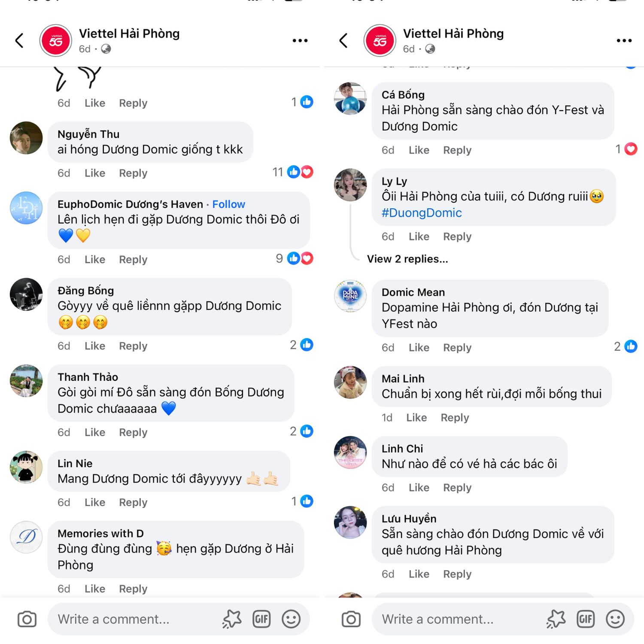Like Mai Linh's comment

point(416,418)
